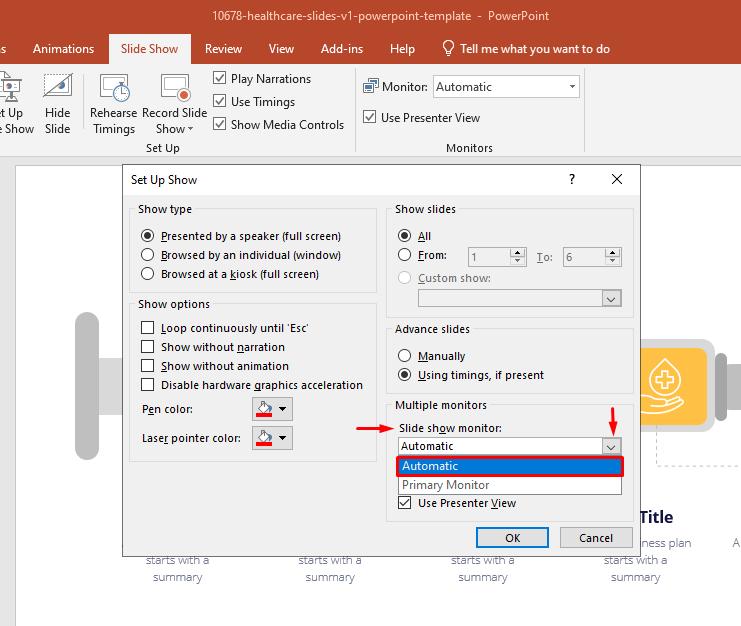Open the Help tab

coord(402,49)
